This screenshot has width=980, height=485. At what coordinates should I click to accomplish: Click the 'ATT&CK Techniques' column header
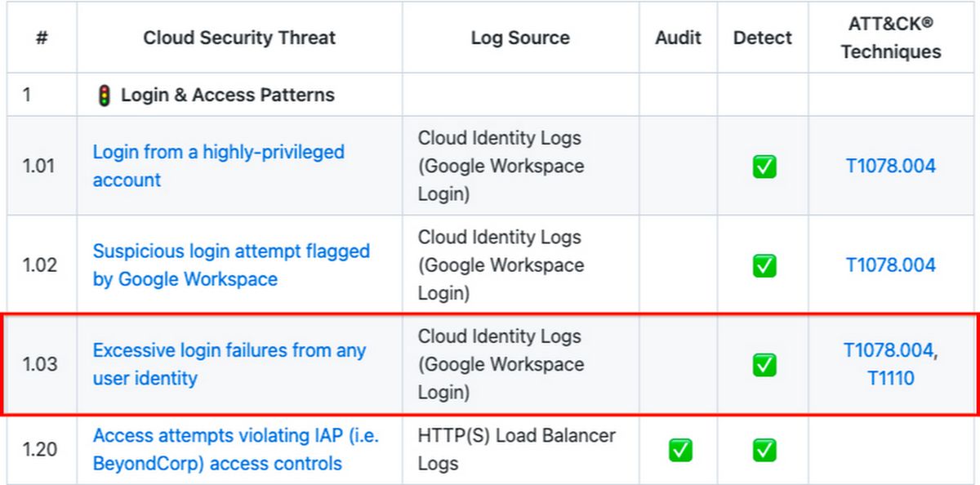click(x=891, y=38)
